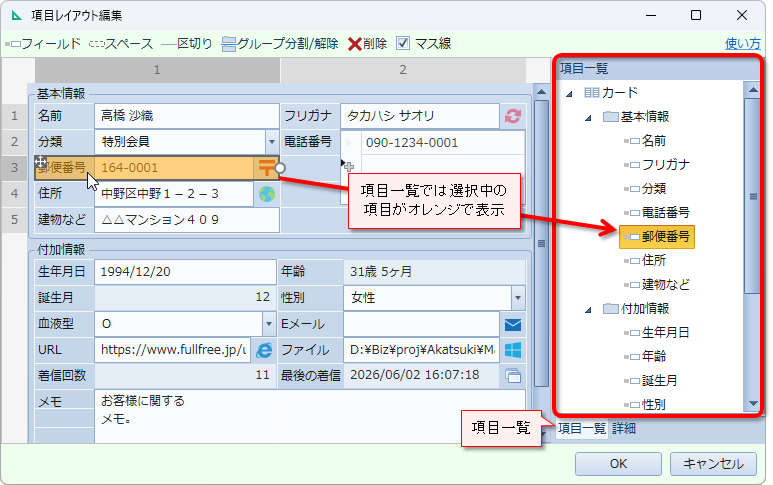Click the 名前 field showing 高橋 沙織
Image resolution: width=773 pixels, height=485 pixels.
coord(187,116)
